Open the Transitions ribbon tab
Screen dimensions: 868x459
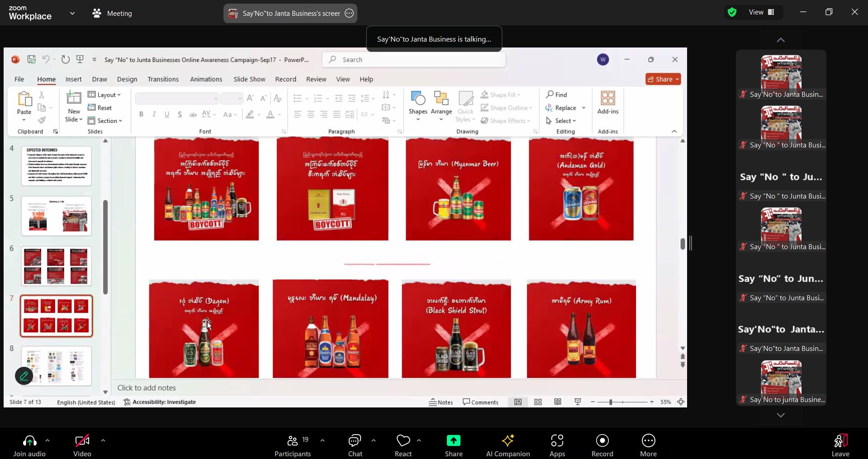pos(163,79)
